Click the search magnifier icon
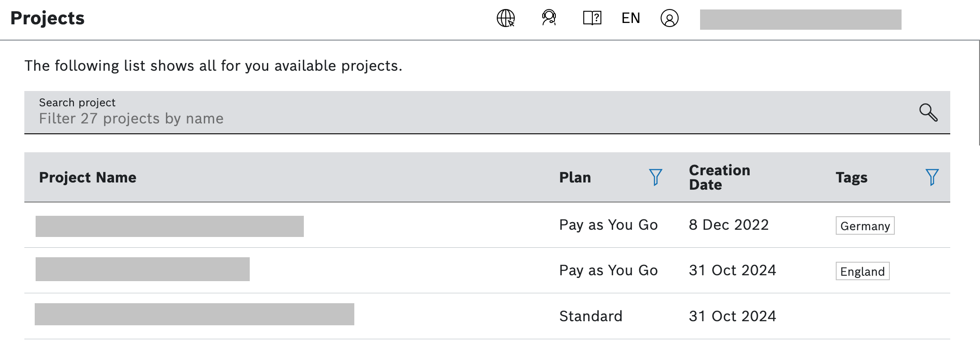980x346 pixels. [928, 112]
